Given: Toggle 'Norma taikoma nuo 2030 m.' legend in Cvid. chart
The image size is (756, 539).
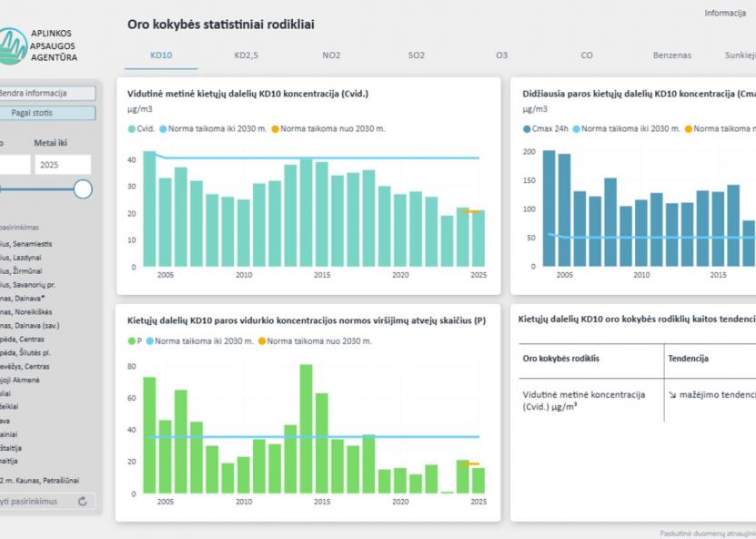Looking at the screenshot, I should (x=328, y=129).
